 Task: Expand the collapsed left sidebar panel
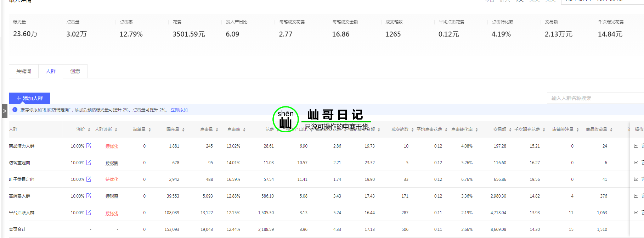tap(4, 111)
